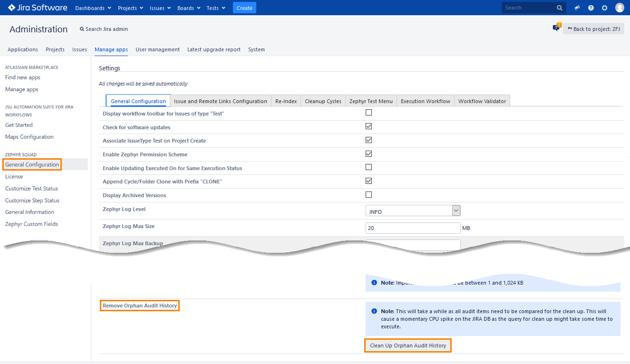Open System admin tab
Viewport: 630px width, 364px height.
(256, 49)
